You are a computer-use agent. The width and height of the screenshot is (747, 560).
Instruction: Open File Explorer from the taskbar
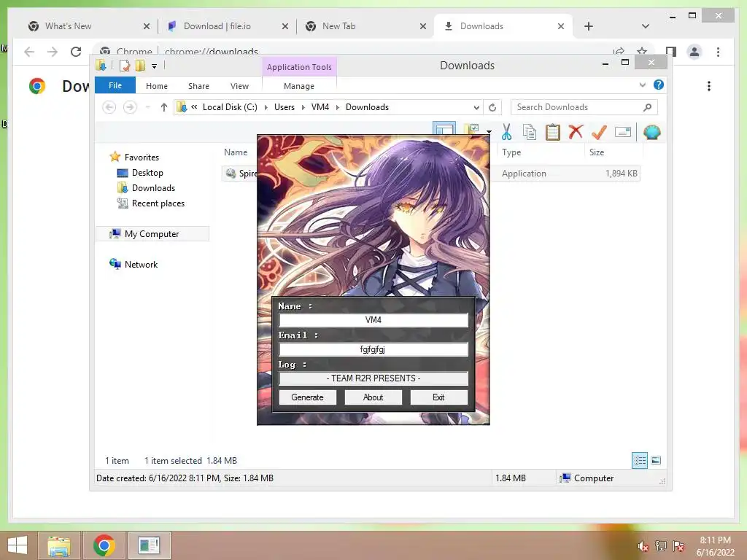pyautogui.click(x=58, y=545)
